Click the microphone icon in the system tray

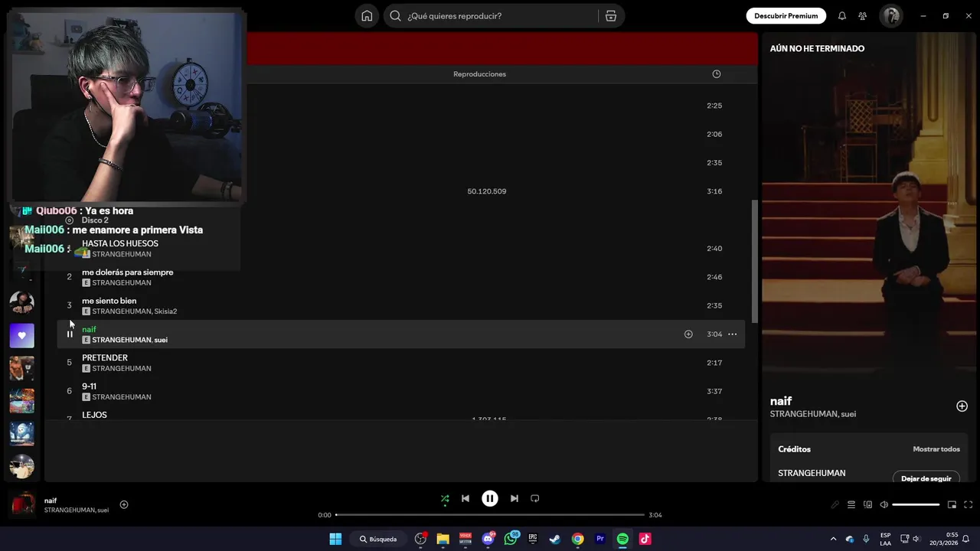[866, 539]
